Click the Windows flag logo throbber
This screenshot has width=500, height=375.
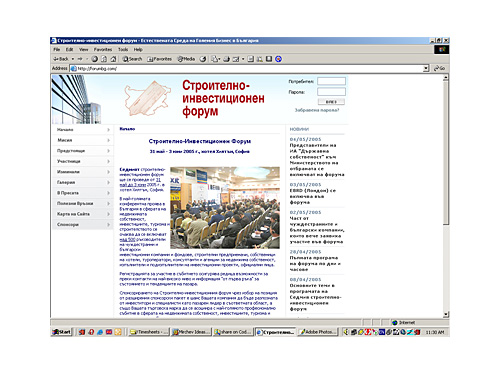point(442,50)
